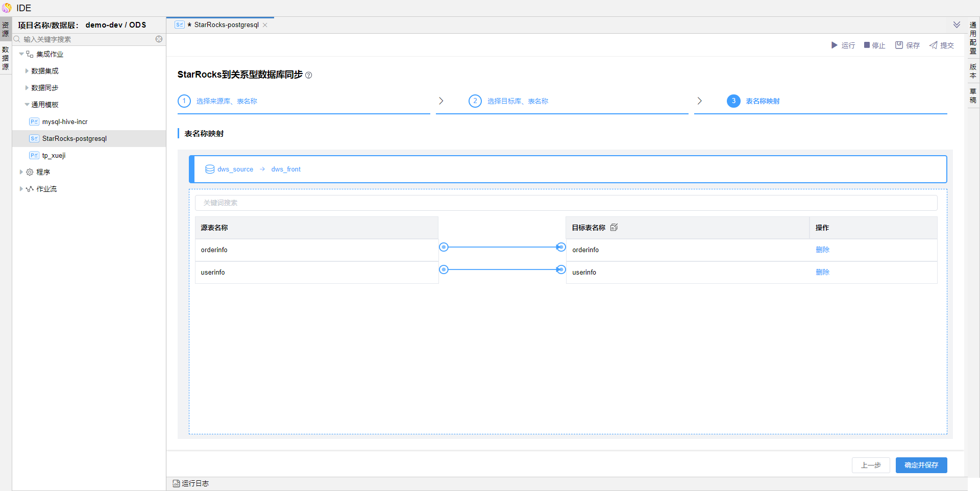Select the orderinfo source connector node

[x=444, y=248]
